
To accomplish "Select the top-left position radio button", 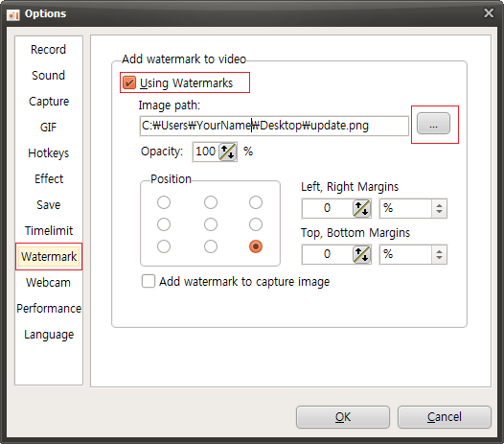I will [164, 202].
